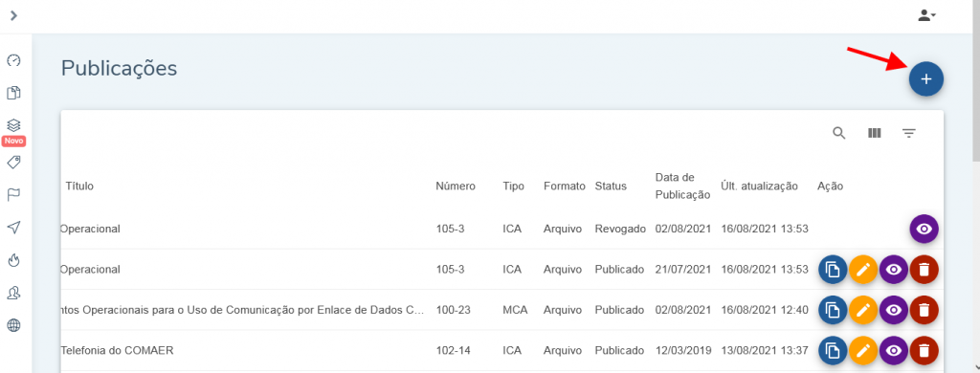Image resolution: width=980 pixels, height=373 pixels.
Task: Sort by the Título column header
Action: click(80, 186)
